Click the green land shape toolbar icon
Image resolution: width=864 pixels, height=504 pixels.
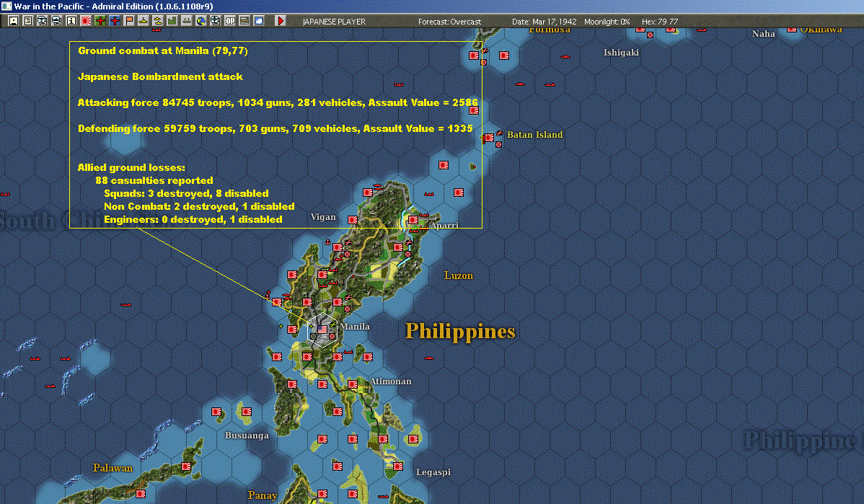(x=172, y=21)
